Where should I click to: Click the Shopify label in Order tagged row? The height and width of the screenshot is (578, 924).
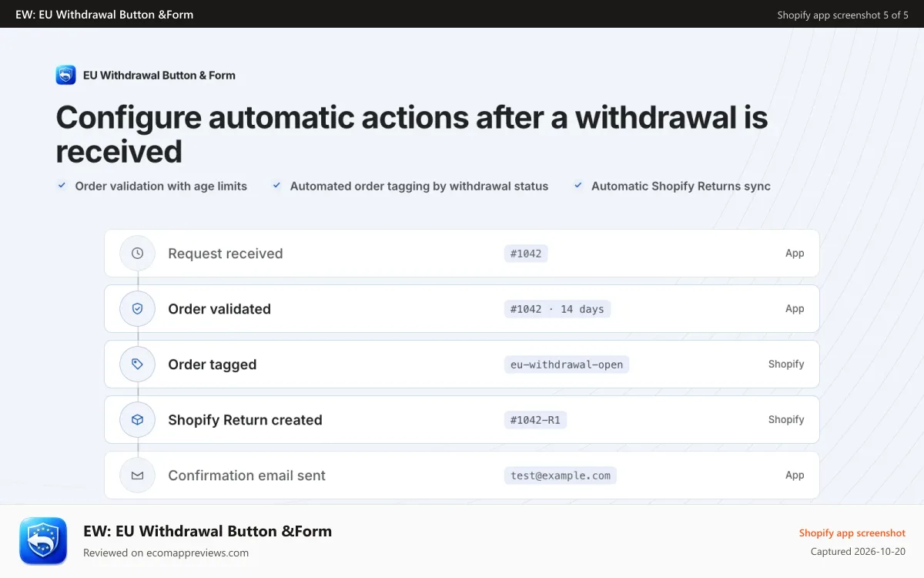pyautogui.click(x=786, y=364)
